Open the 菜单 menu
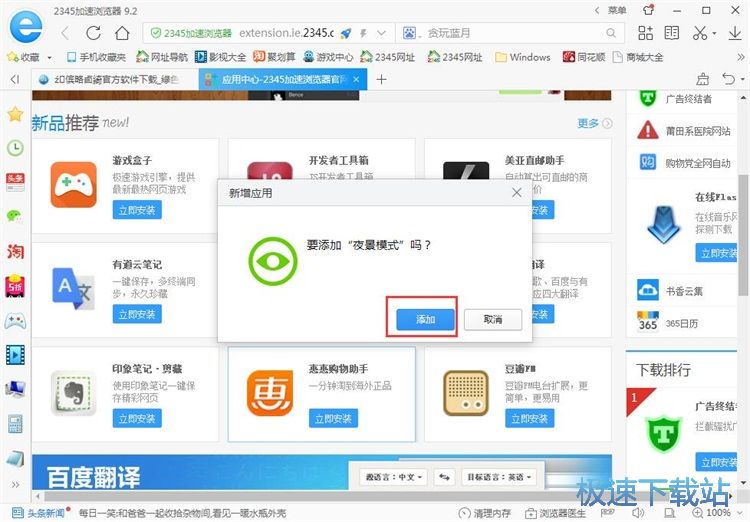Screen dimensions: 750x522 click(x=617, y=11)
